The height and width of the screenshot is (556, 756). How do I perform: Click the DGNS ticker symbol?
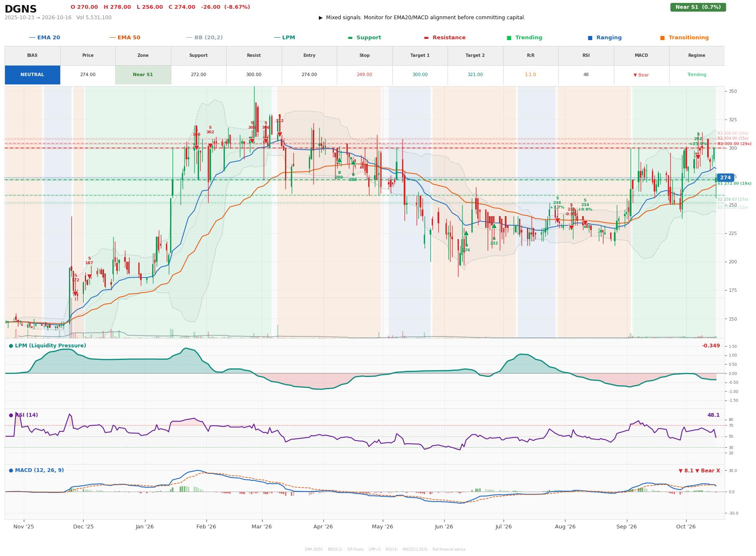coord(20,9)
